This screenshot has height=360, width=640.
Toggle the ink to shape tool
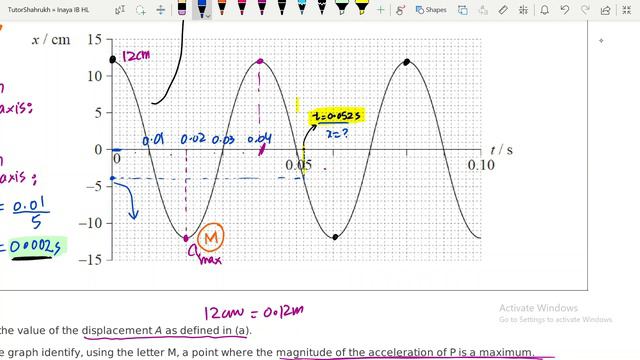[400, 10]
